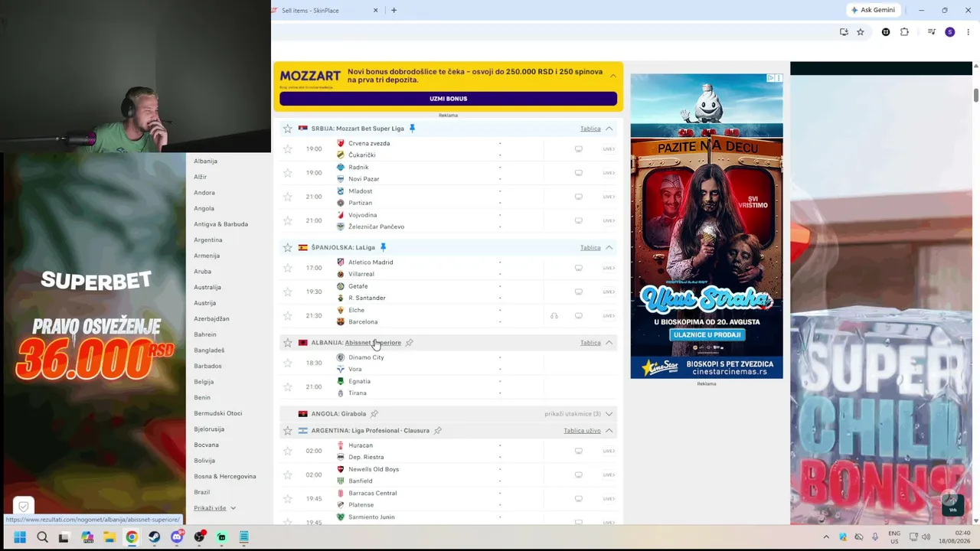Favorite the Huracan vs Dep. Riestra match
Screen dimensions: 980x551
pyautogui.click(x=288, y=451)
